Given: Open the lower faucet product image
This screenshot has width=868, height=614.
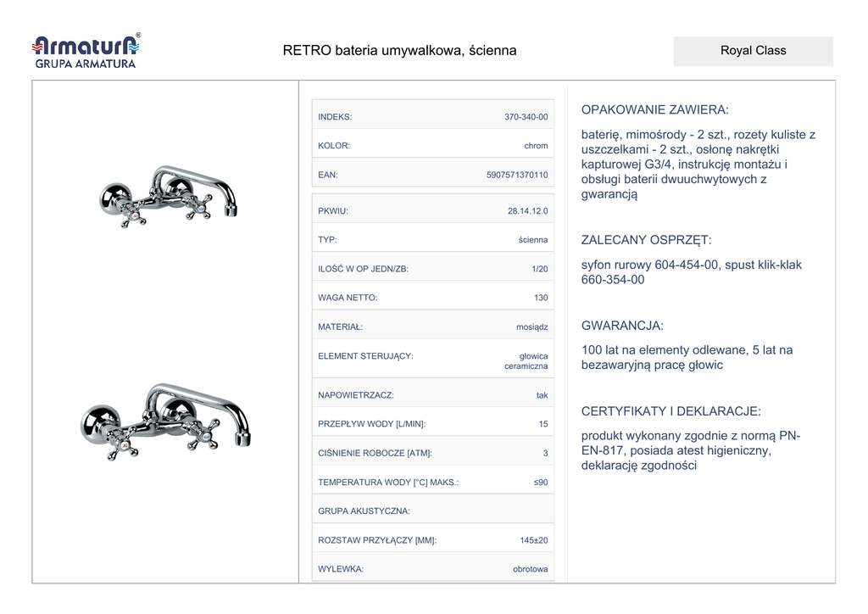Looking at the screenshot, I should pyautogui.click(x=165, y=421).
